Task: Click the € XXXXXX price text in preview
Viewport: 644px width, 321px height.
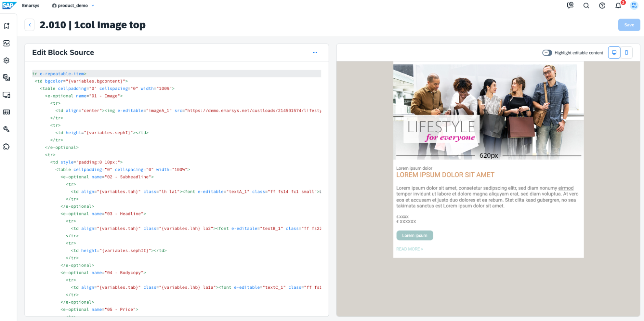Action: pos(406,222)
